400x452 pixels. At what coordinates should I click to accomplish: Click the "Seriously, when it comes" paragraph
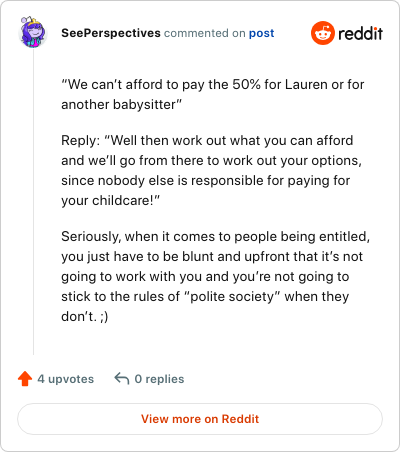click(x=215, y=276)
